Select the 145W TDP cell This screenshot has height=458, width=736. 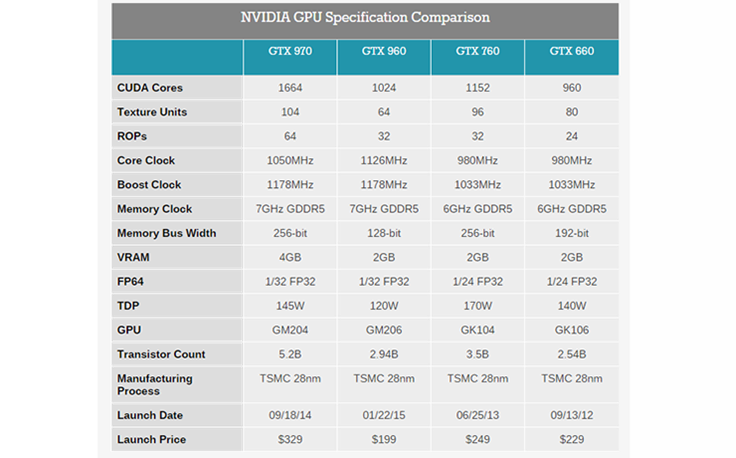click(x=290, y=306)
